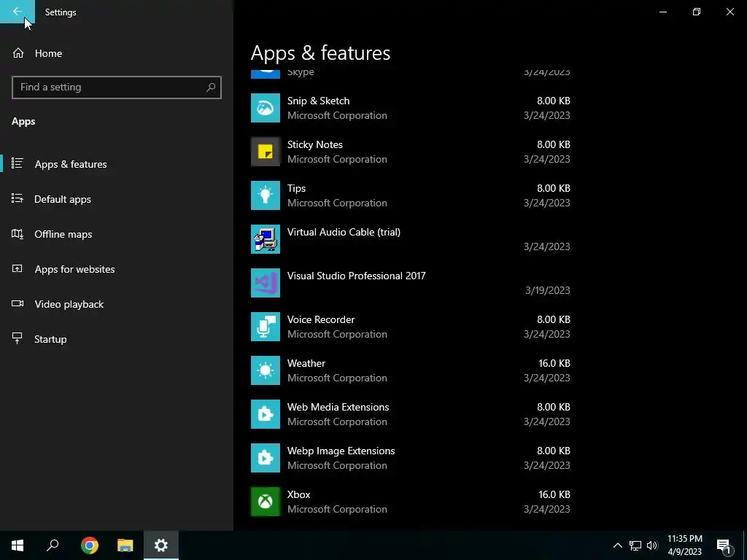The width and height of the screenshot is (747, 560).
Task: Select the Web Media Extensions entry
Action: click(411, 414)
